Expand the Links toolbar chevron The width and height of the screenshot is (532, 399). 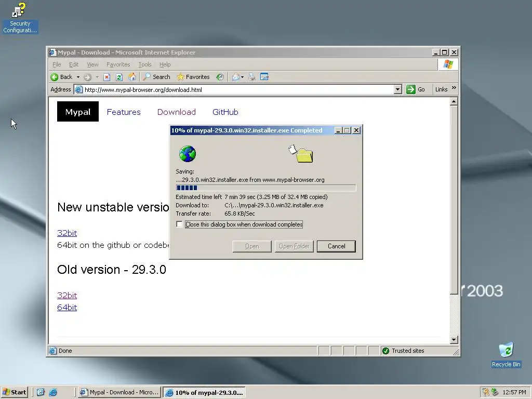click(454, 88)
